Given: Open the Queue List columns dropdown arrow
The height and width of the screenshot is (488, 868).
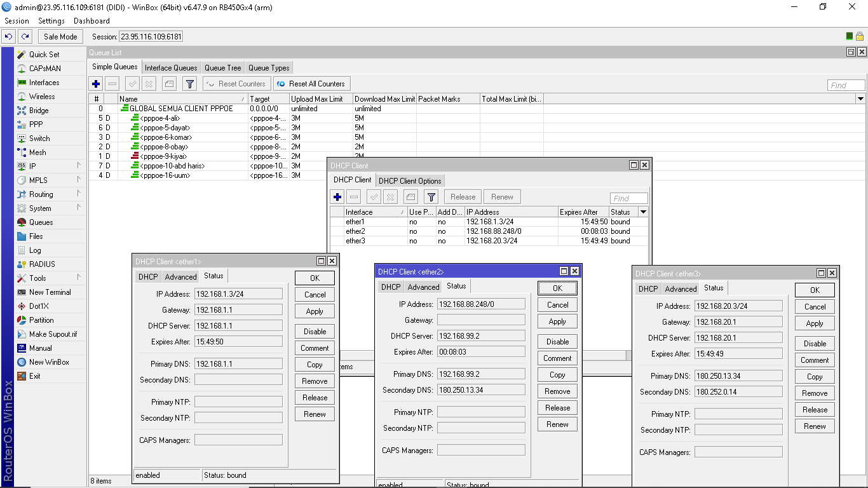Looking at the screenshot, I should pyautogui.click(x=861, y=99).
